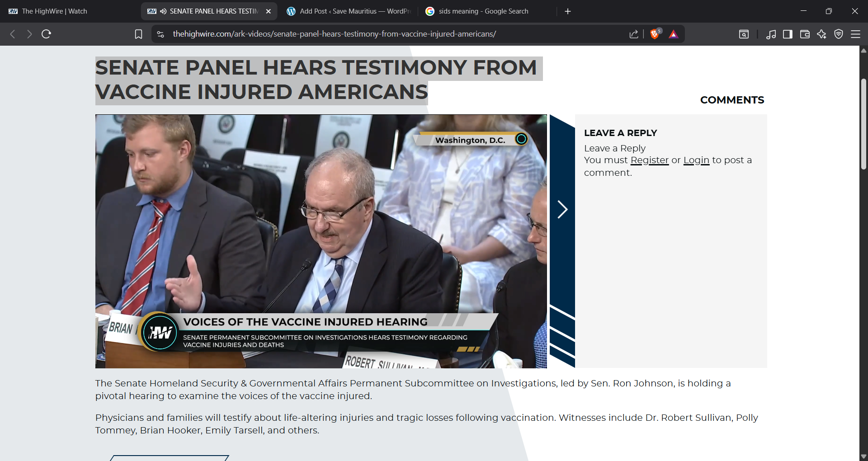Restore down the browser window
Image resolution: width=868 pixels, height=461 pixels.
tap(829, 11)
